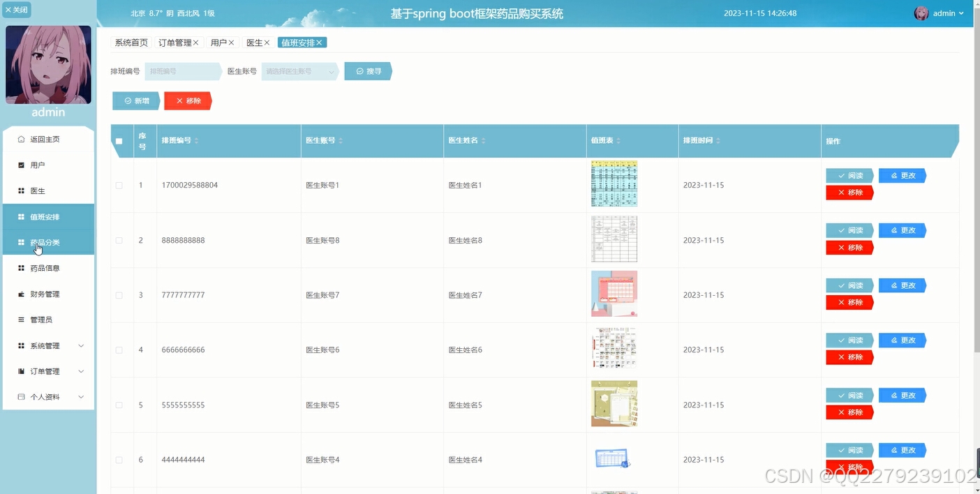Check the row checkbox for 医生账号5
The height and width of the screenshot is (494, 980).
click(x=119, y=405)
